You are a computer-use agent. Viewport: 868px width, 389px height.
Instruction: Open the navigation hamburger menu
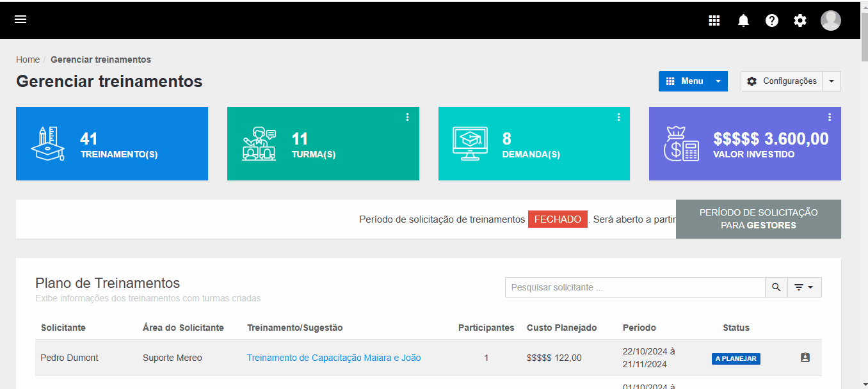point(20,19)
